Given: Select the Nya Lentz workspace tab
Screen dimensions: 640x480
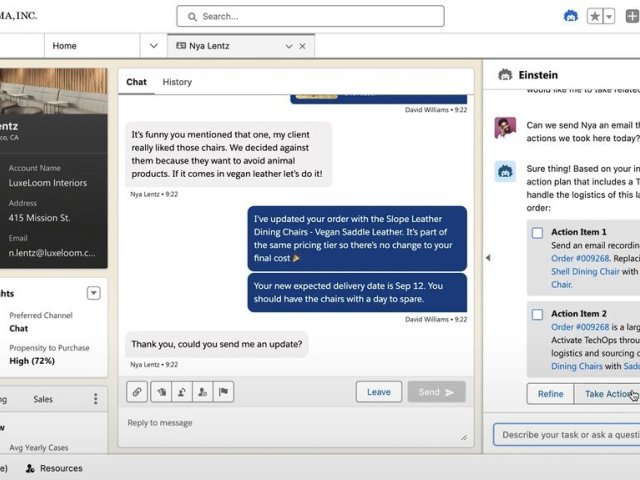Looking at the screenshot, I should [x=241, y=46].
